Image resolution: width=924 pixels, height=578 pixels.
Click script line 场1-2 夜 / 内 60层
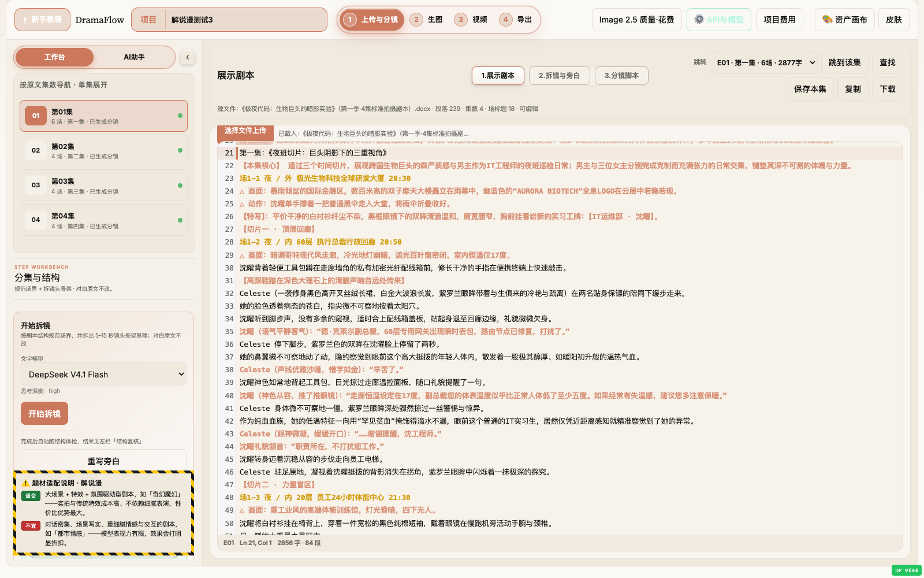pyautogui.click(x=321, y=242)
